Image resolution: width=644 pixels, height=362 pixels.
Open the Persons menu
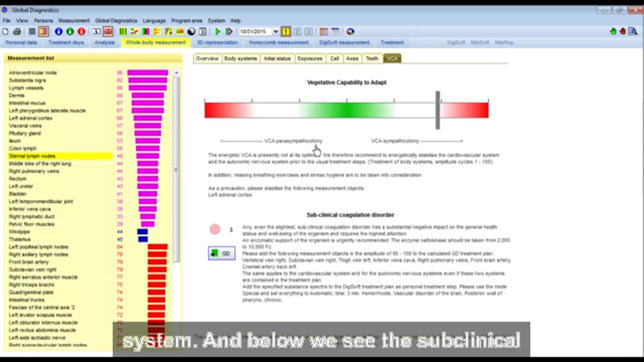pyautogui.click(x=43, y=21)
